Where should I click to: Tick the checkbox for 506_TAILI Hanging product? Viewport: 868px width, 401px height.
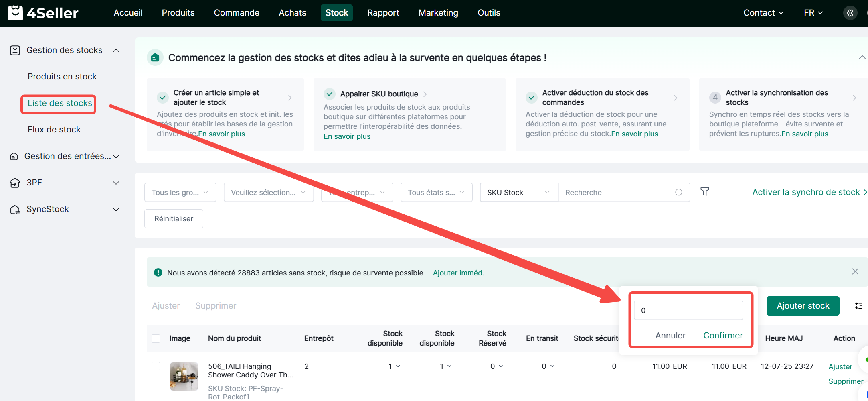[x=156, y=366]
